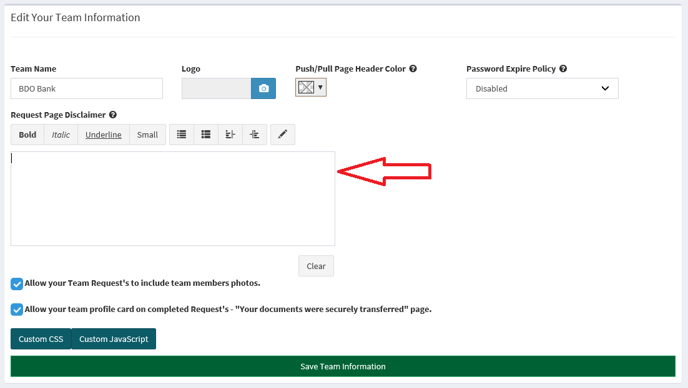Screen dimensions: 688x388
Task: Apply Underline formatting
Action: point(103,134)
